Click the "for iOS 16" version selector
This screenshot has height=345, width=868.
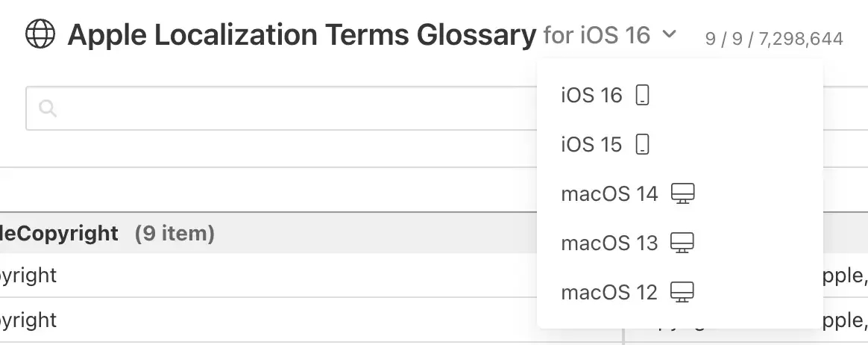pos(597,34)
